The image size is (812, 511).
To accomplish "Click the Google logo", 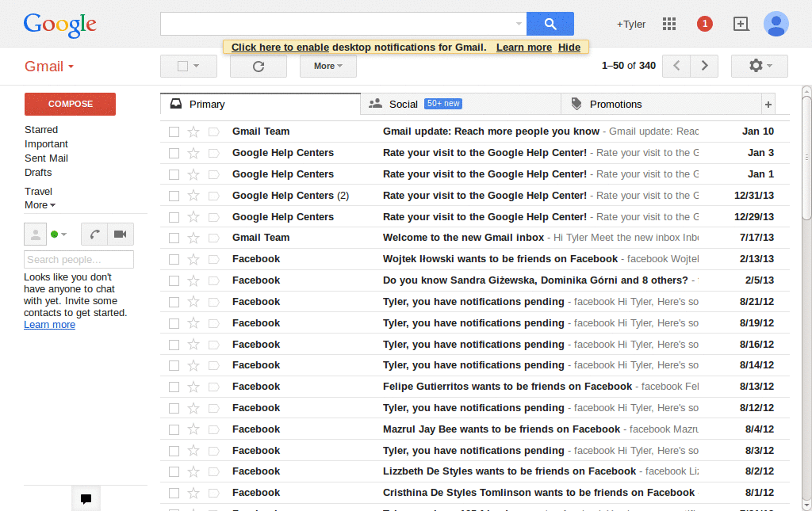I will click(59, 25).
